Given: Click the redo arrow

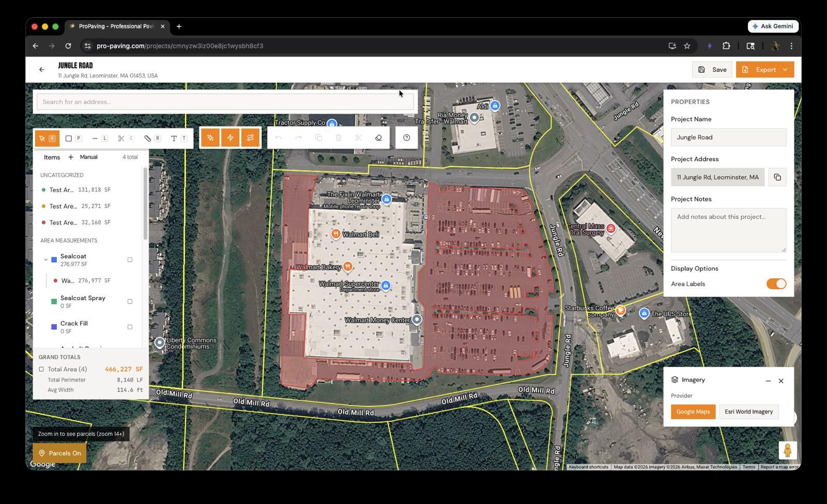Looking at the screenshot, I should coord(298,138).
